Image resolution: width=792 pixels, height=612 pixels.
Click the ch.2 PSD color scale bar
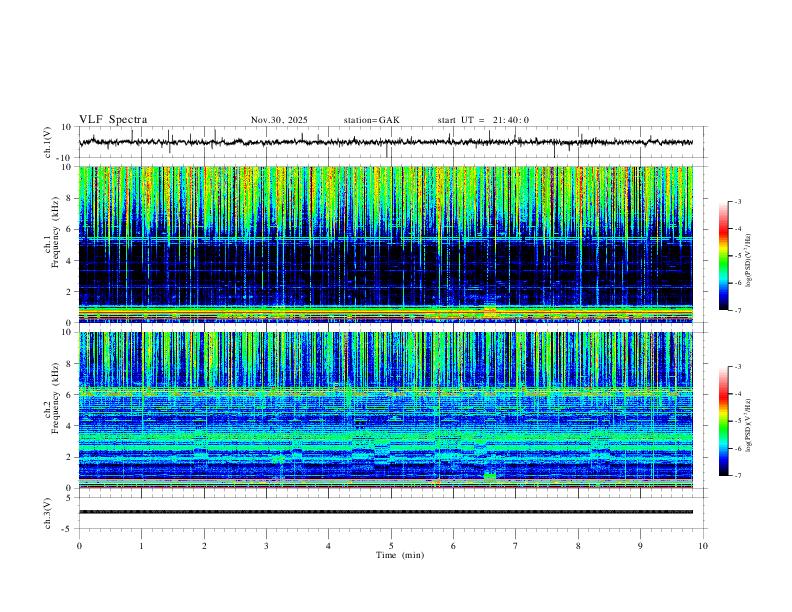tap(723, 421)
